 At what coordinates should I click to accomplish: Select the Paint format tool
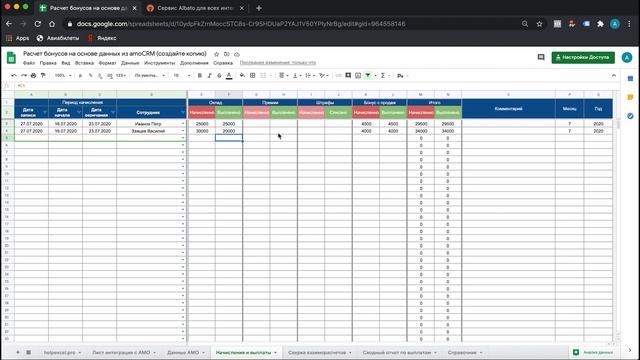pyautogui.click(x=43, y=76)
